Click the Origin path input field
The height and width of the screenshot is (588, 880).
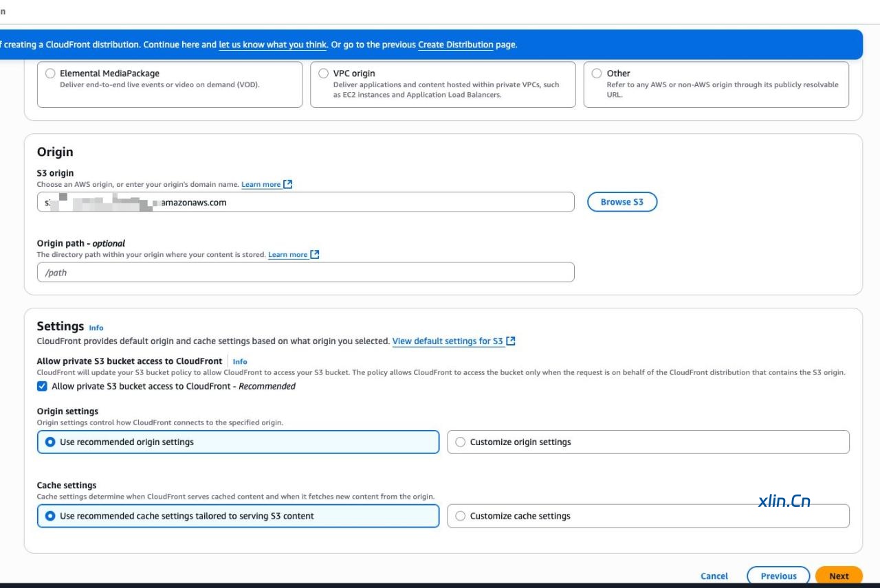(x=305, y=273)
